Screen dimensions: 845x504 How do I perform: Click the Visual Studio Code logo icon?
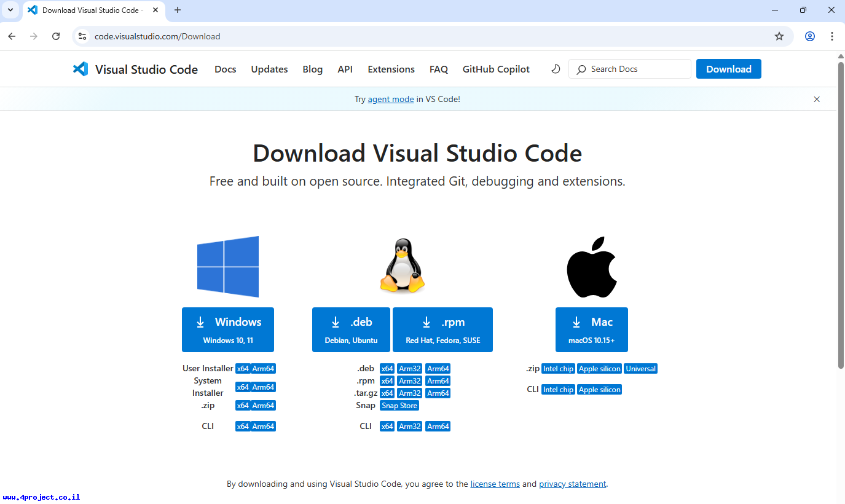pos(81,69)
